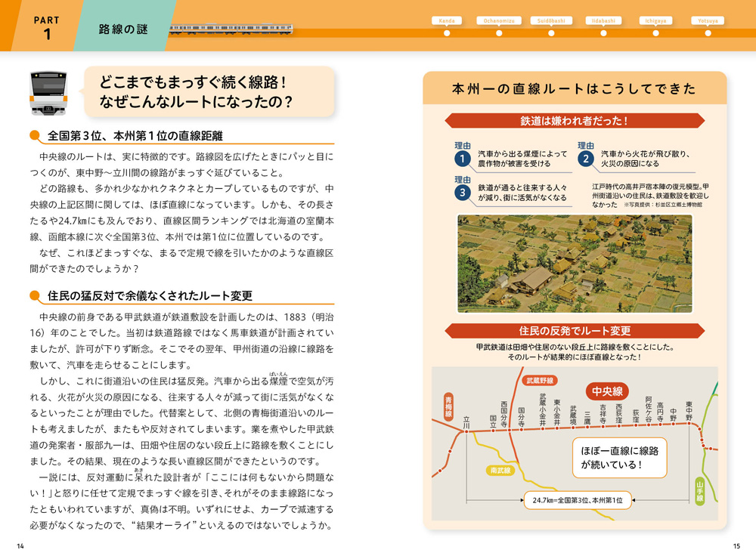Click the white dot under Kanda
Viewport: 756px width, 559px height.
(447, 33)
